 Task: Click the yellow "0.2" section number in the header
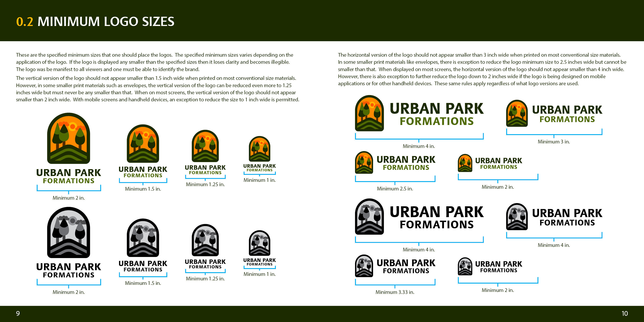coord(24,21)
